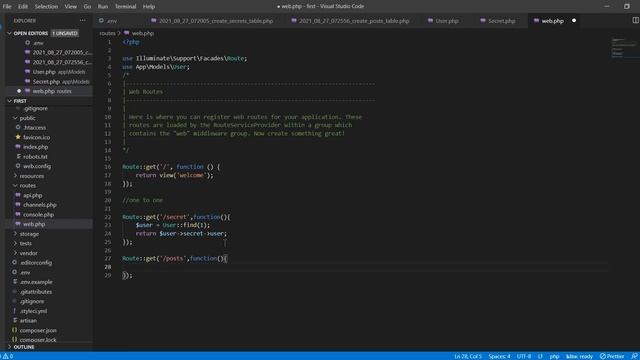Click routes in the breadcrumb path

107,33
